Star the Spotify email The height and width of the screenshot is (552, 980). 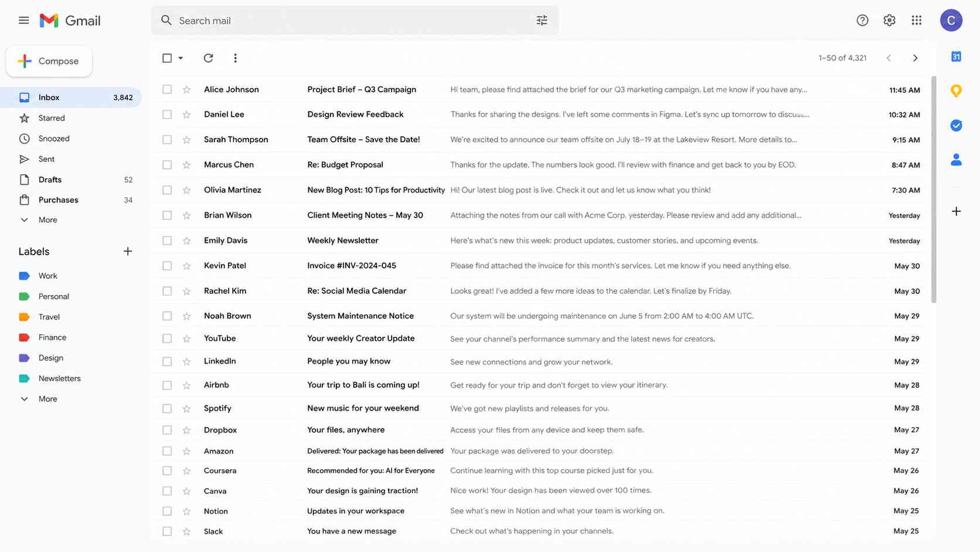point(186,408)
